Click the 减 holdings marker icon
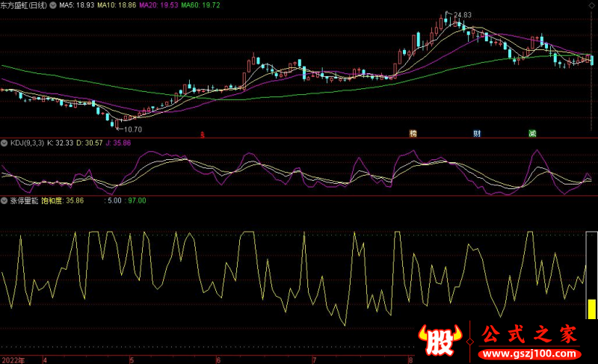 (x=532, y=134)
